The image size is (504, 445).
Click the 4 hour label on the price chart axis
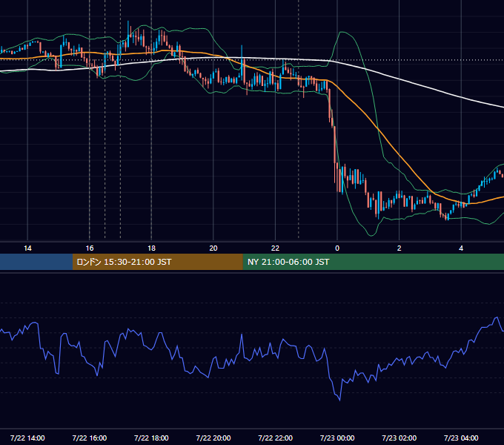pos(461,248)
